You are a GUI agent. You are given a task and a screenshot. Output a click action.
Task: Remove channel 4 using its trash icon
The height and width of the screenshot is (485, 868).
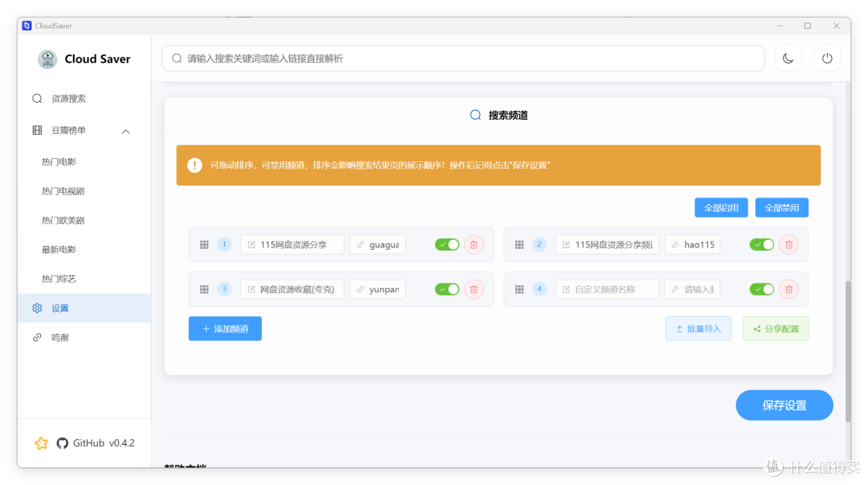click(788, 289)
